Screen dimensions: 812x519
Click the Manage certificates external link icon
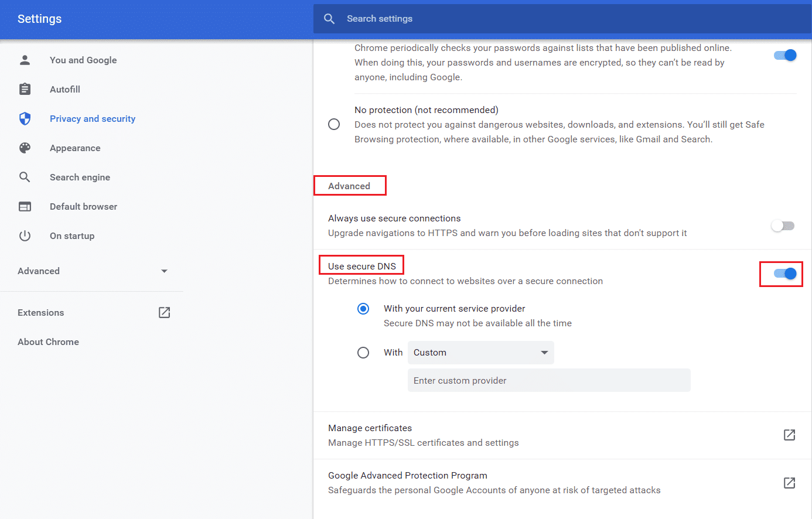pos(789,435)
